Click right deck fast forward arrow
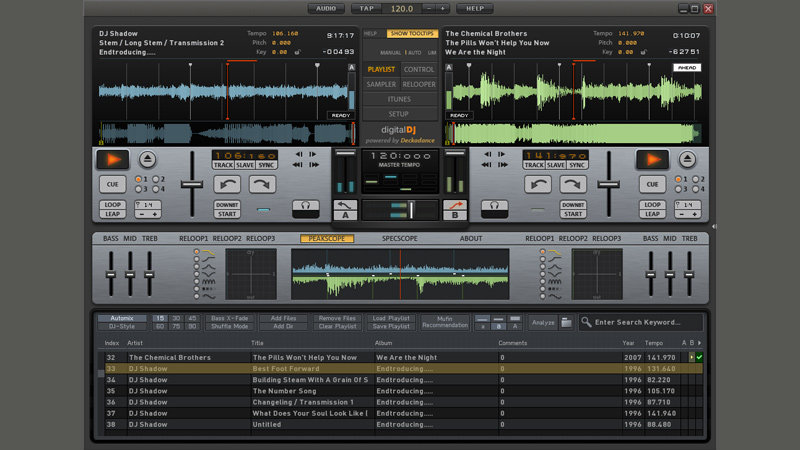Image resolution: width=800 pixels, height=450 pixels. click(x=503, y=165)
